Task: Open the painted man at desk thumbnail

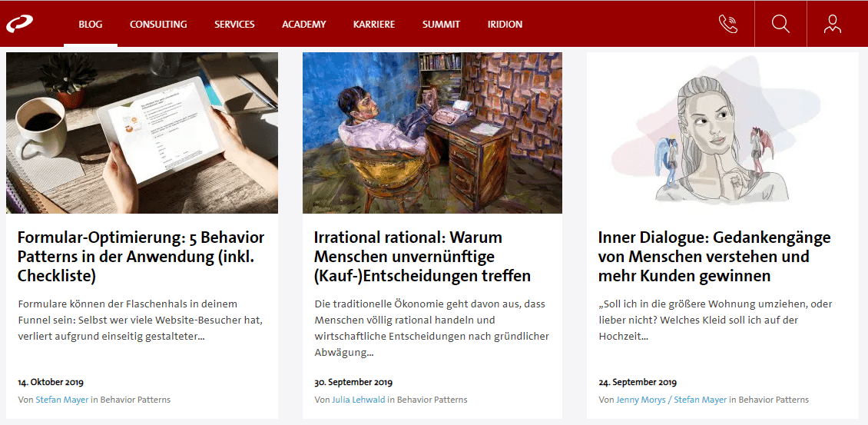Action: 432,133
